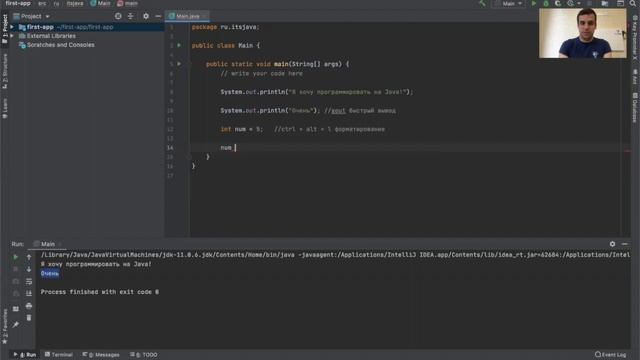Toggle soft-wrap in Run console
This screenshot has height=360, width=640.
click(x=29, y=282)
